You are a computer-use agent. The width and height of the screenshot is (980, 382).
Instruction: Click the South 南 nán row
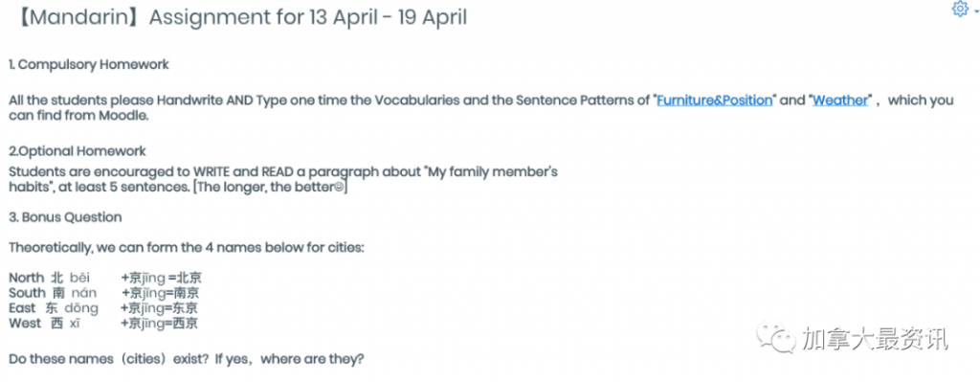pos(103,293)
